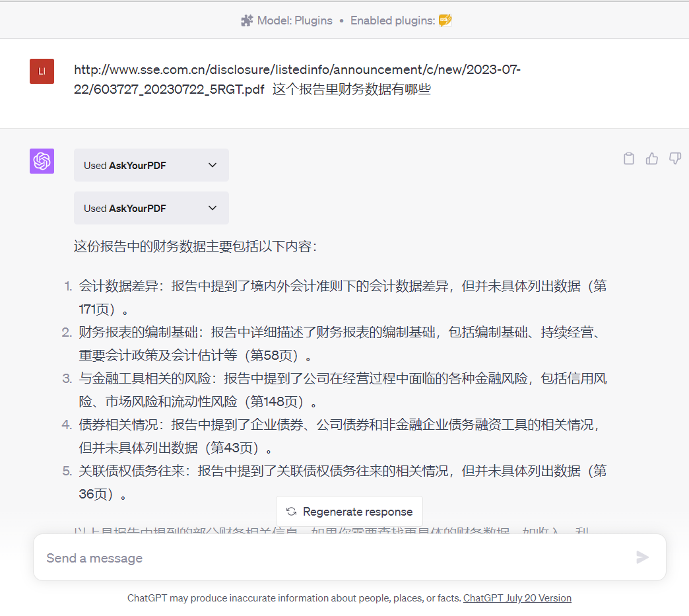The width and height of the screenshot is (689, 616).
Task: Expand the second Used AskYourPDF dropdown
Action: (x=151, y=208)
